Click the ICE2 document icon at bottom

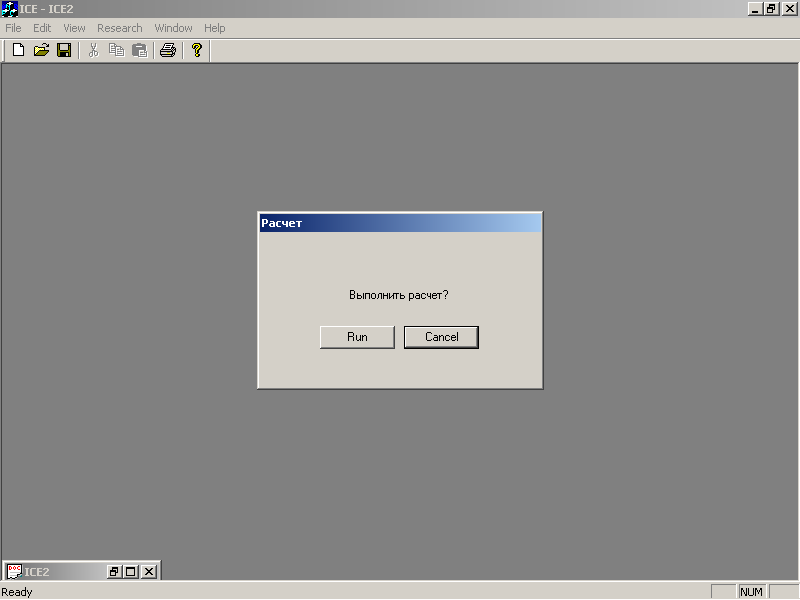point(14,571)
